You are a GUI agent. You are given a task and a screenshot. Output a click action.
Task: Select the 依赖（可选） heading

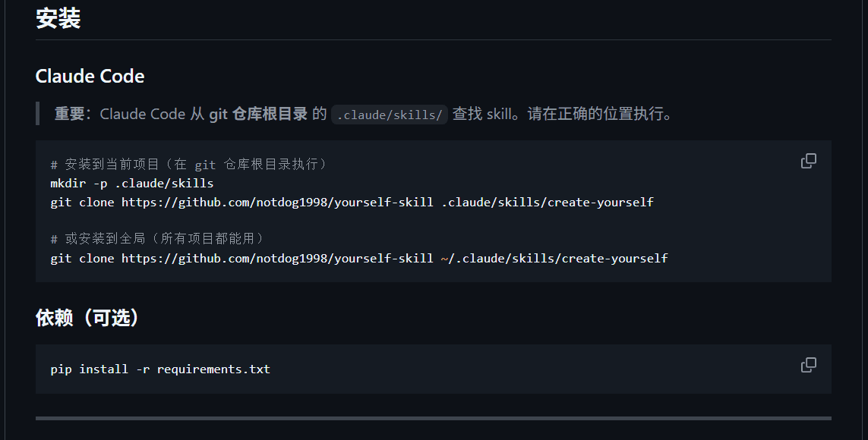tap(87, 317)
